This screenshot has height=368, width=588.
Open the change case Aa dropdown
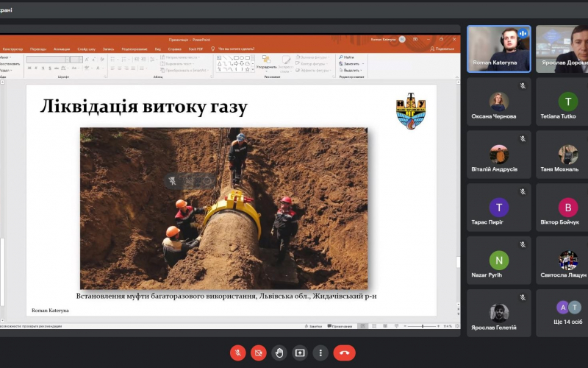click(x=75, y=68)
